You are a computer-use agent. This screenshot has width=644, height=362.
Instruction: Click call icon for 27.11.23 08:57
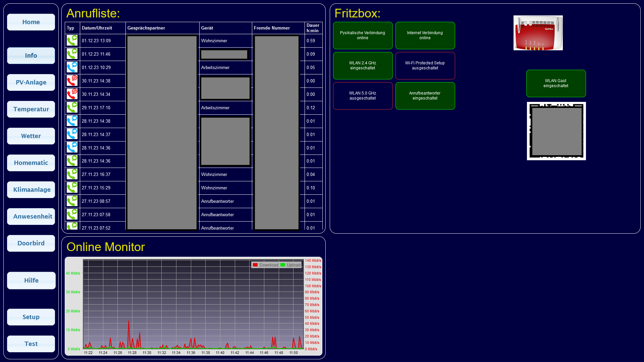coord(72,201)
